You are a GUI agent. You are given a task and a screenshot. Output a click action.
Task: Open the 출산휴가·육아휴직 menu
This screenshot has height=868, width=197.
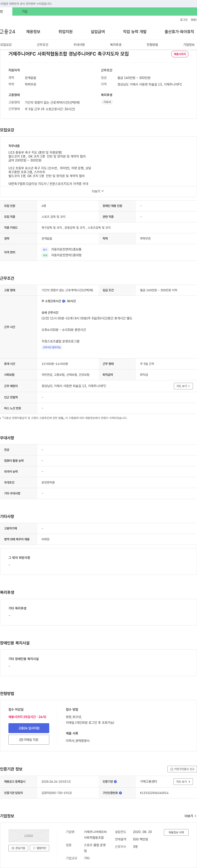click(x=179, y=32)
